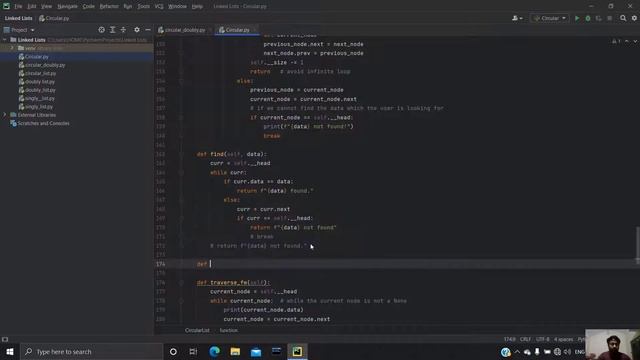
Task: Go to previous highlighted error with the up arrow
Action: point(627,41)
